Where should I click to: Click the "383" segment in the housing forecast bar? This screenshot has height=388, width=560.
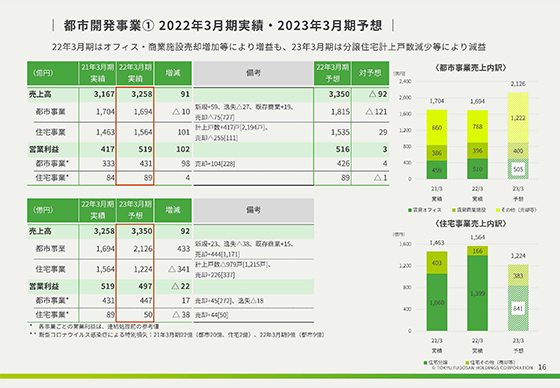(x=518, y=275)
